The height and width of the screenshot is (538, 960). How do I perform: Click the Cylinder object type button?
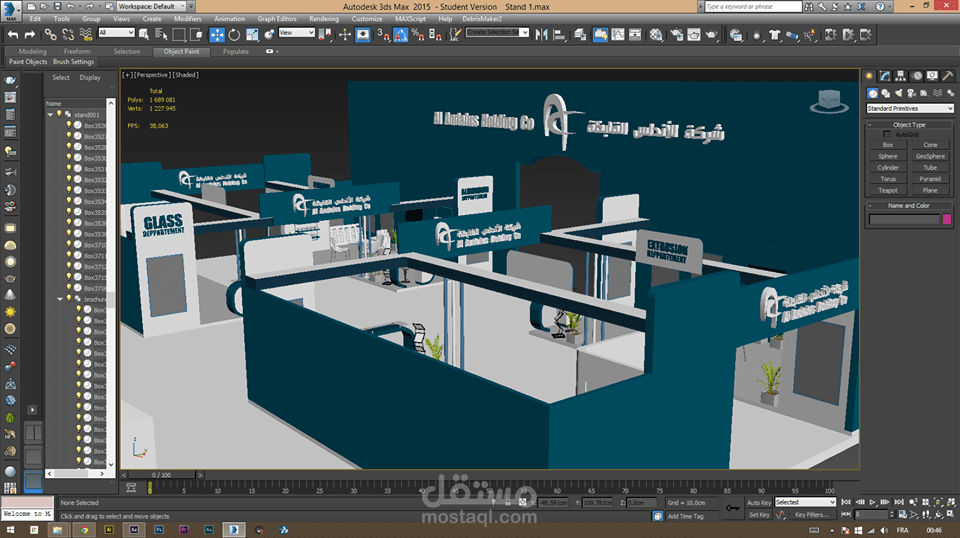coord(888,168)
